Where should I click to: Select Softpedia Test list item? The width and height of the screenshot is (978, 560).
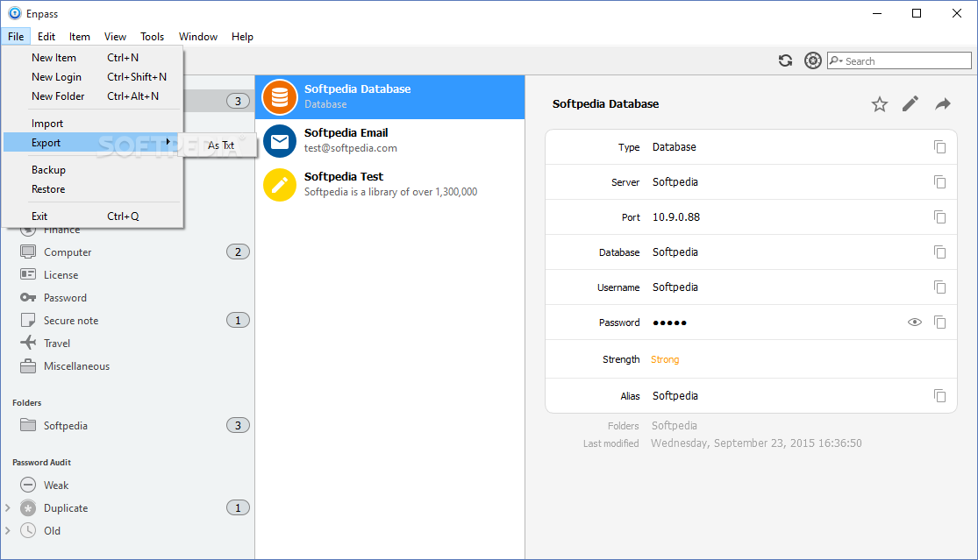(x=389, y=184)
